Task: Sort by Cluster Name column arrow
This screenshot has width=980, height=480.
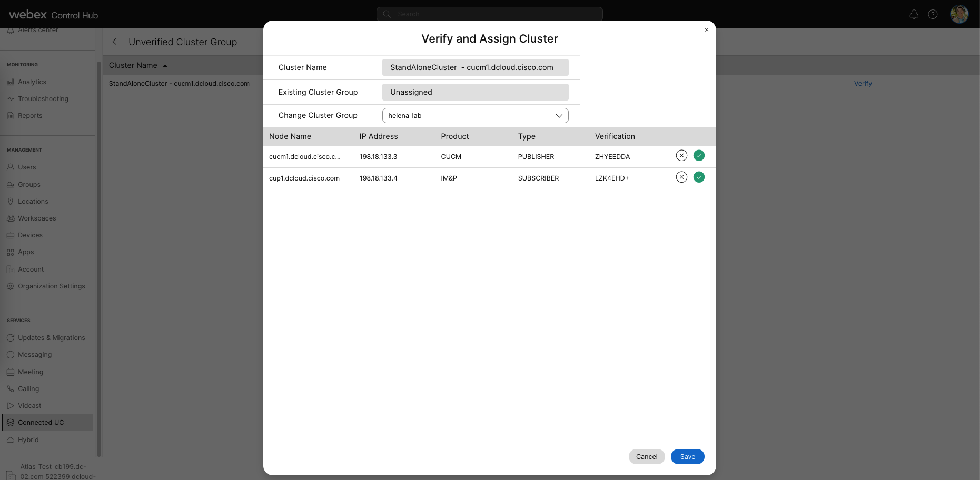Action: [165, 66]
